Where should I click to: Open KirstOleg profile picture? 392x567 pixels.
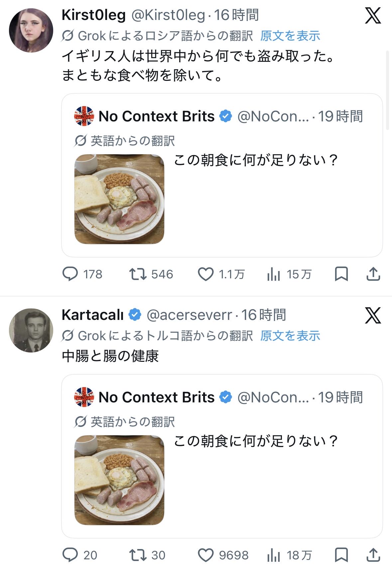click(31, 31)
